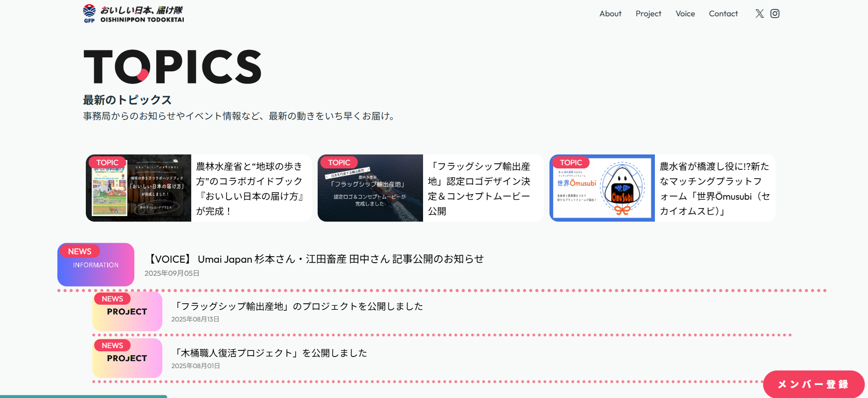This screenshot has width=868, height=398.
Task: Click the PROJECT badge dated 2025年08月13日
Action: (127, 312)
